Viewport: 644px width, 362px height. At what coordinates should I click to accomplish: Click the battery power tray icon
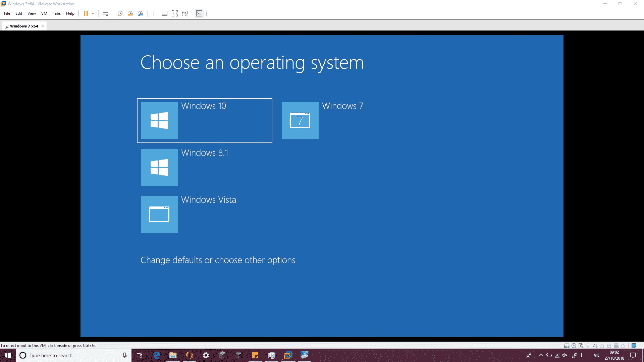pyautogui.click(x=549, y=355)
